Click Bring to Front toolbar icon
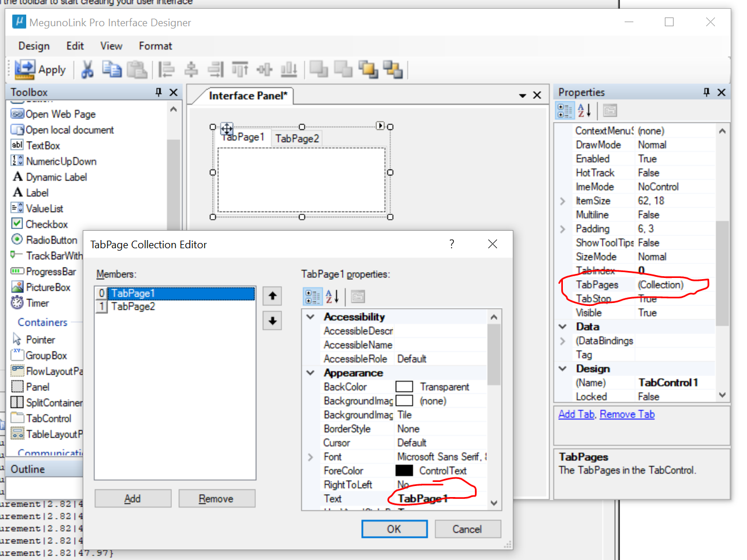This screenshot has height=560, width=747. (368, 69)
